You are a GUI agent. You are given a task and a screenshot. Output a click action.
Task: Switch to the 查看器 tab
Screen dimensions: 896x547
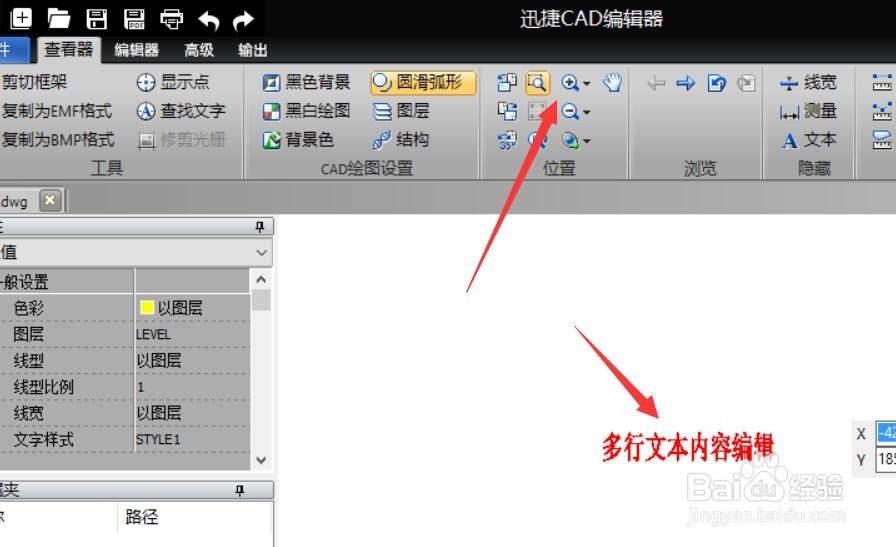pyautogui.click(x=69, y=50)
